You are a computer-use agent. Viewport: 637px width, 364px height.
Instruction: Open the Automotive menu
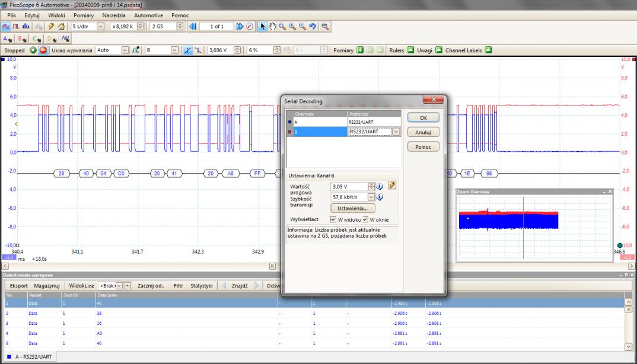pyautogui.click(x=148, y=14)
